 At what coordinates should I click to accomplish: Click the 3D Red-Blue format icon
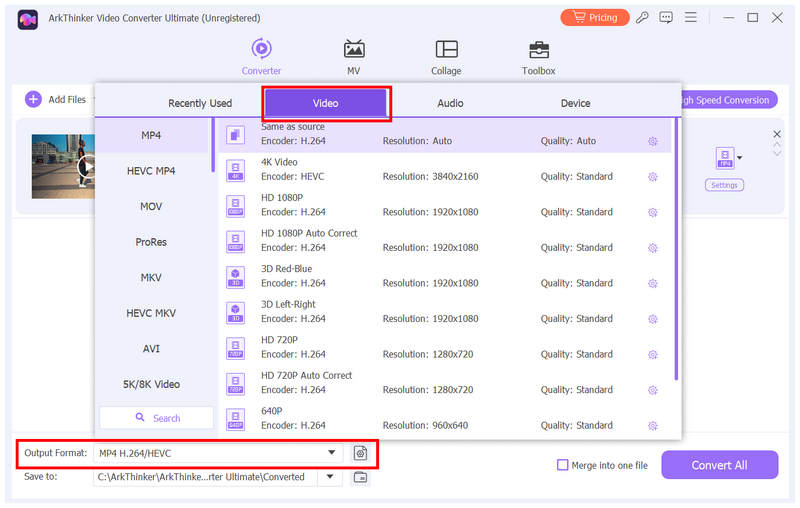pos(235,277)
